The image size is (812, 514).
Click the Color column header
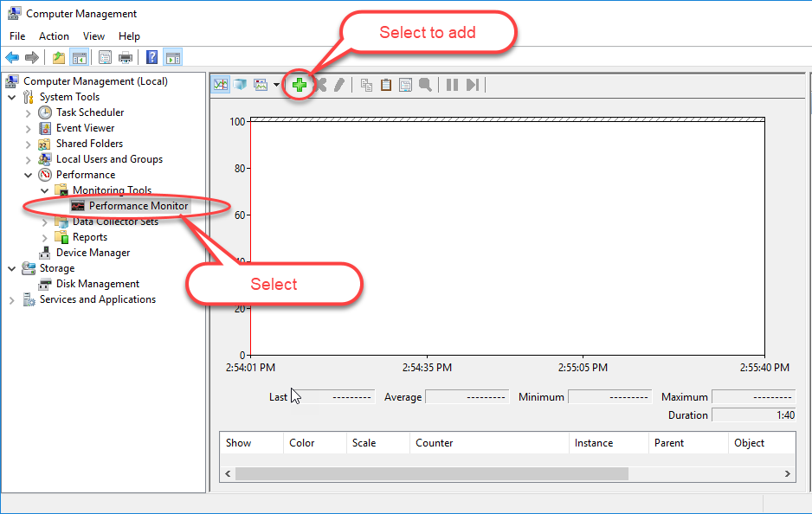pyautogui.click(x=315, y=443)
